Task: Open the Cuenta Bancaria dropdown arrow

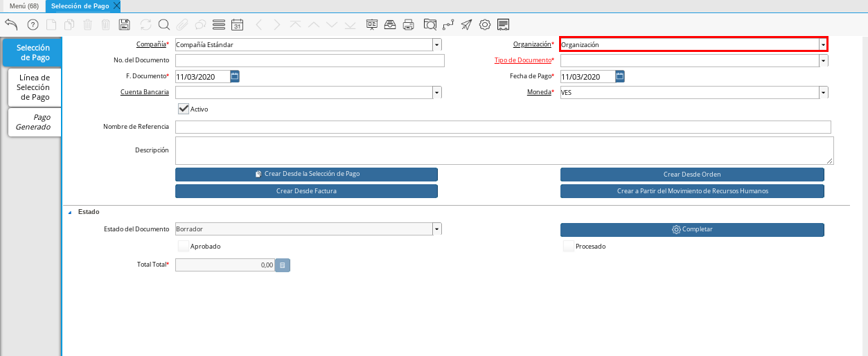Action: (437, 92)
